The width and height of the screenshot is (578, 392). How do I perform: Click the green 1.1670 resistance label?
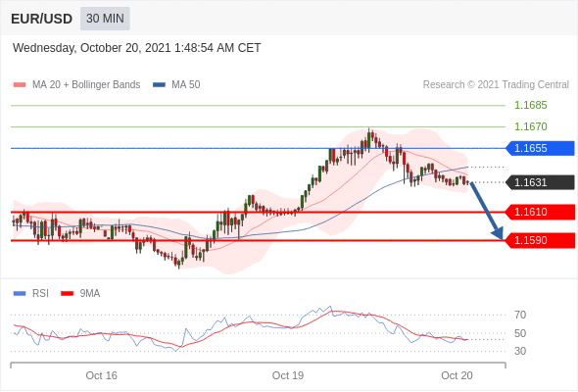530,126
